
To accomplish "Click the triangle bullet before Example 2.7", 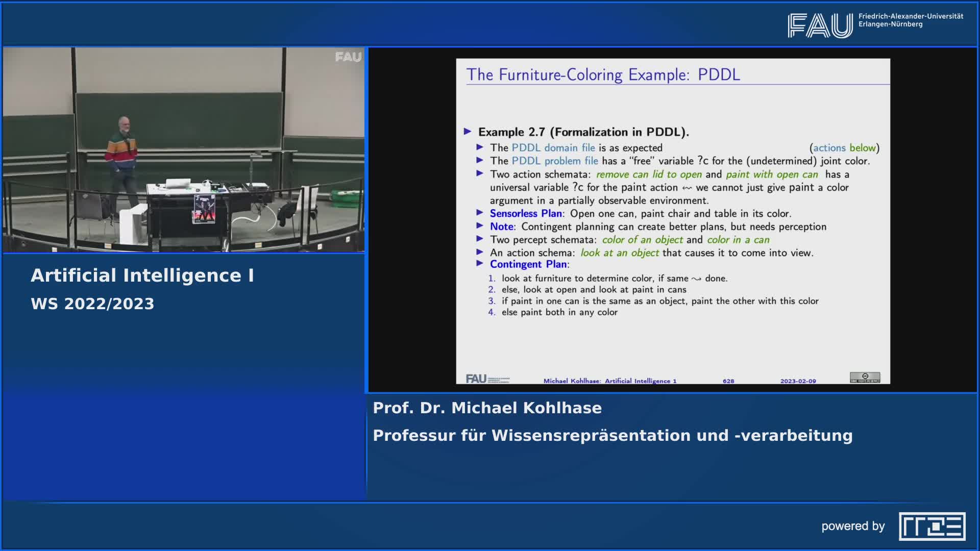I will click(468, 132).
